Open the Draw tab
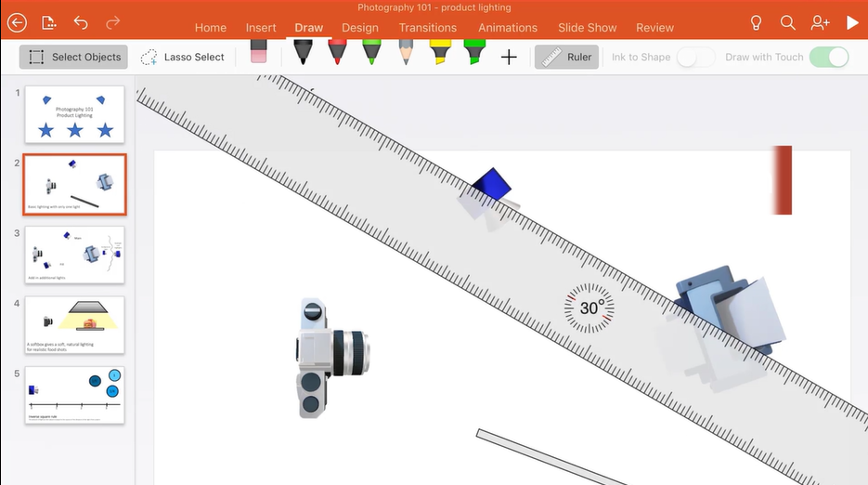Viewport: 868px width, 485px height. tap(309, 28)
